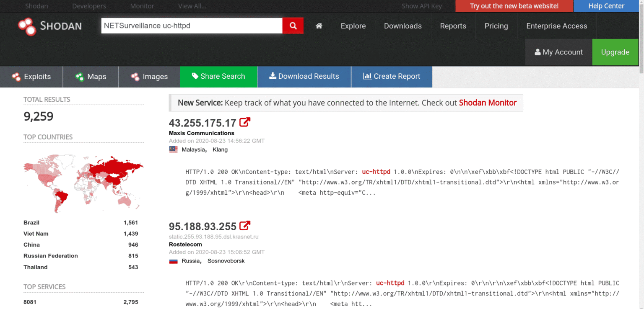The width and height of the screenshot is (644, 309).
Task: Select the home icon next to search bar
Action: click(319, 26)
